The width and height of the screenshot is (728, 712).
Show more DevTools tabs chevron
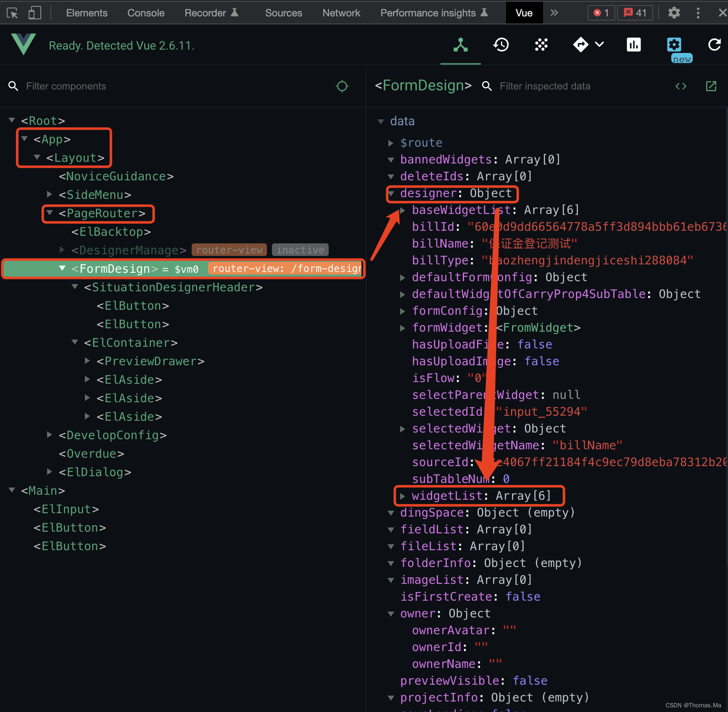554,13
